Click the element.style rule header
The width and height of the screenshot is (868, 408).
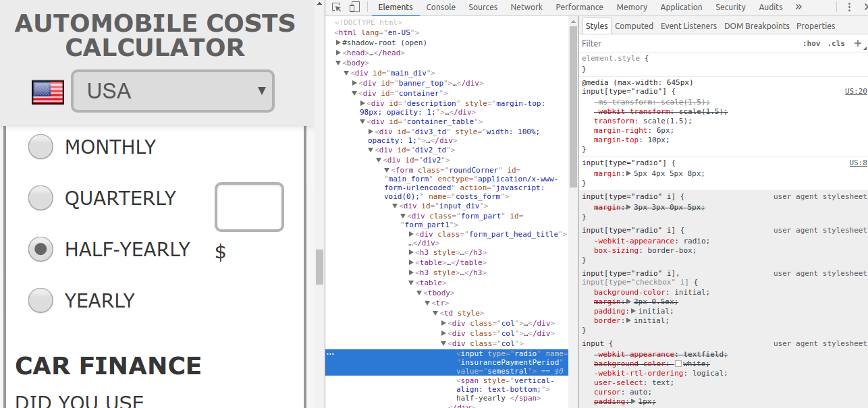615,59
